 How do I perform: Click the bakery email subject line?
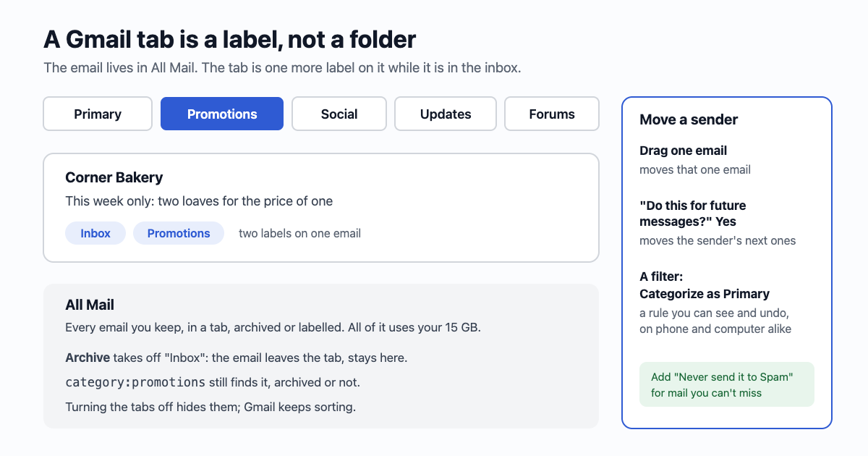pyautogui.click(x=199, y=201)
